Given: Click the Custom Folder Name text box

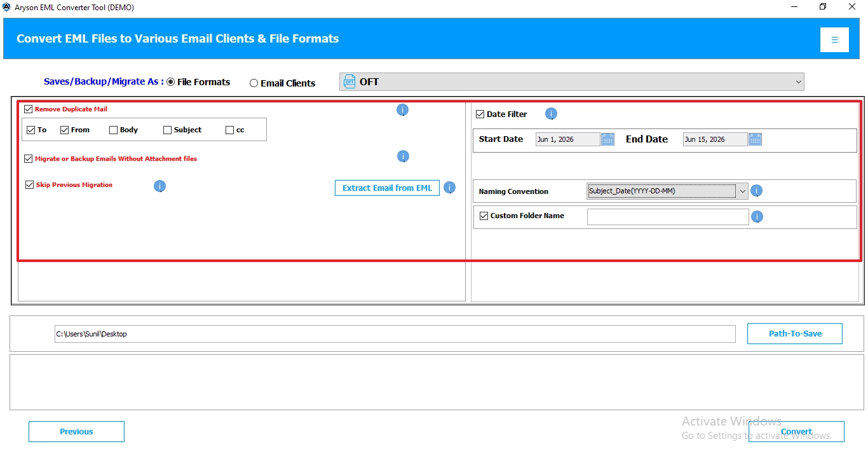Looking at the screenshot, I should click(668, 217).
